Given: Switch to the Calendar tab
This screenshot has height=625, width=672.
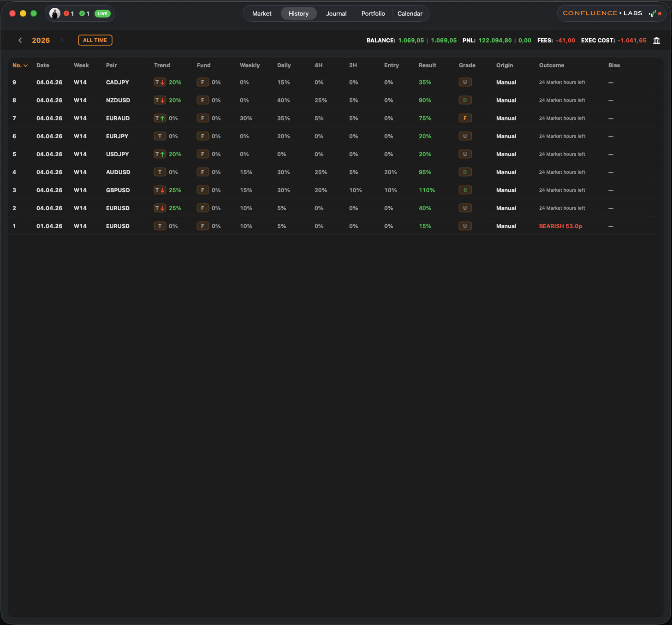Looking at the screenshot, I should coord(410,13).
